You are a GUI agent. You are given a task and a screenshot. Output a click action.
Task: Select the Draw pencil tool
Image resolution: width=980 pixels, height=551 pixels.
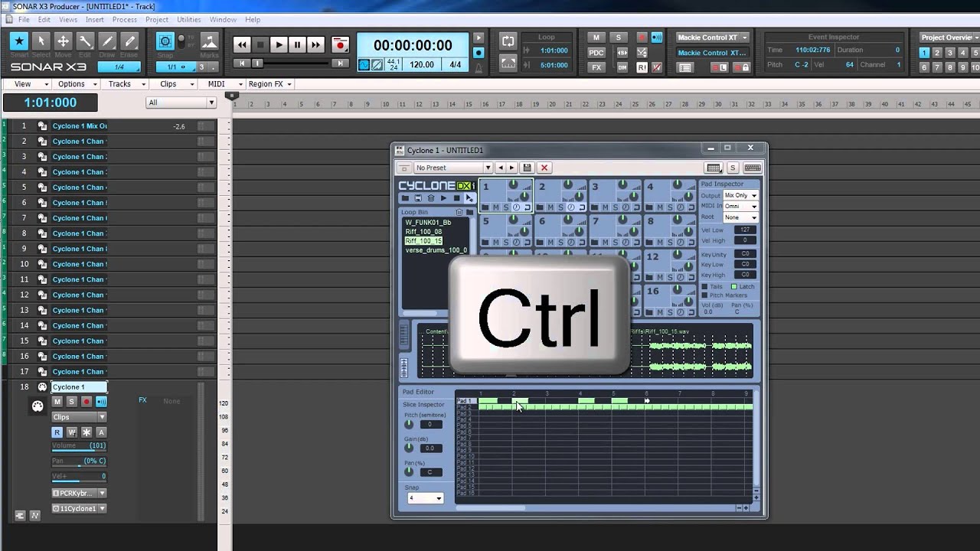coord(107,41)
